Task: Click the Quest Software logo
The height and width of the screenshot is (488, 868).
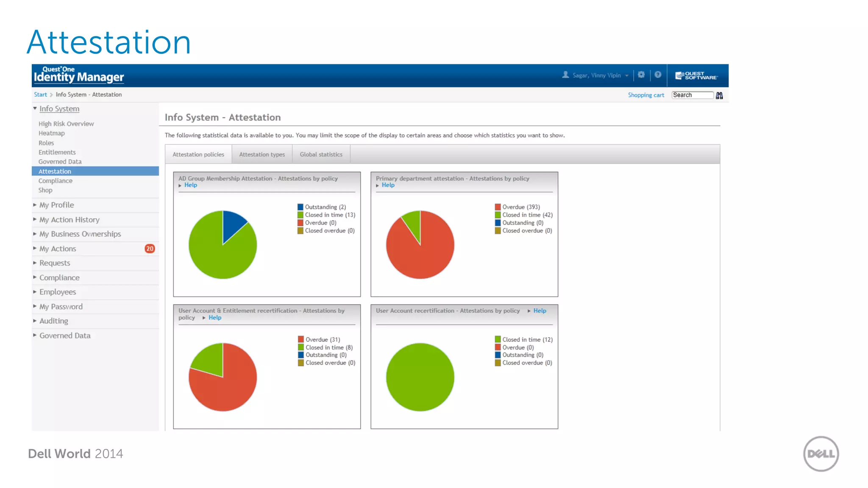Action: (696, 76)
